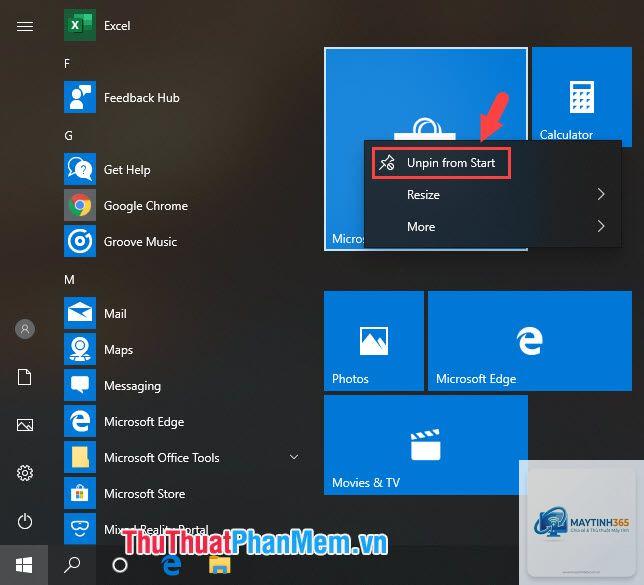Open the Cortana circle on the taskbar
Viewport: 644px width, 585px height.
(120, 565)
